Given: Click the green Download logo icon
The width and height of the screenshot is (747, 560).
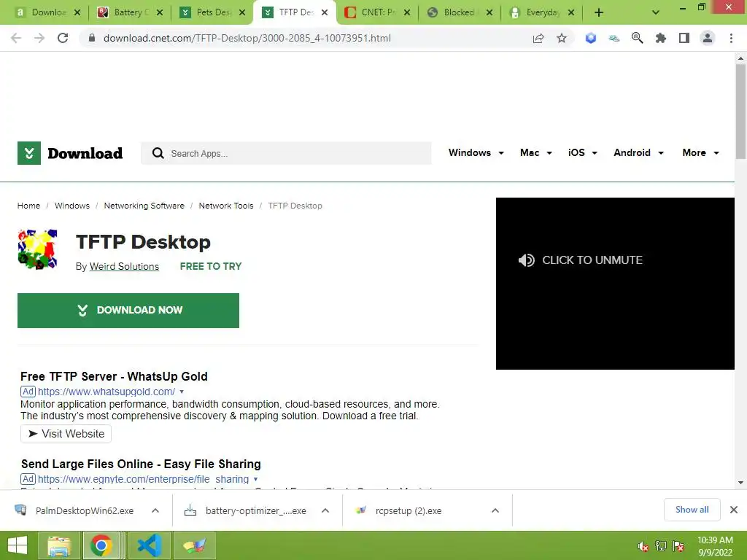Looking at the screenshot, I should click(29, 153).
